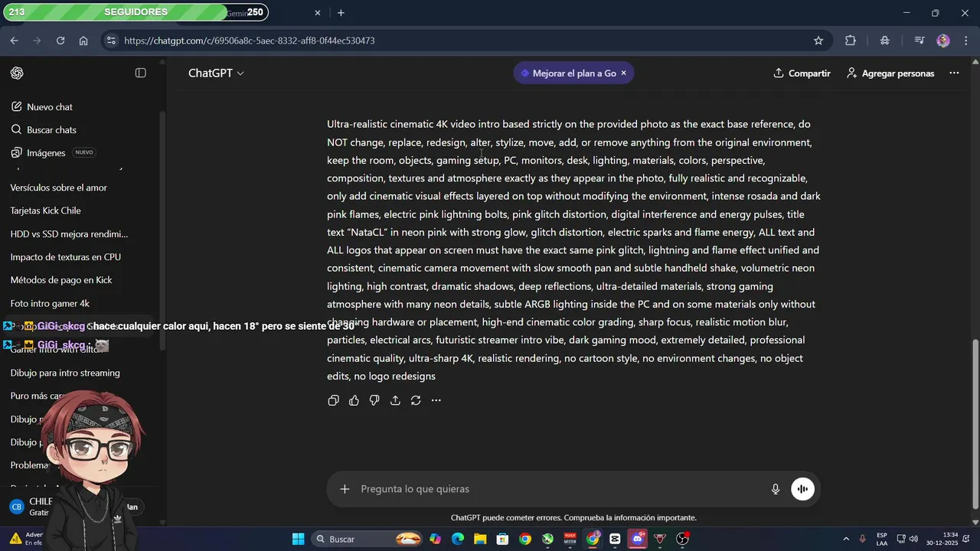980x551 pixels.
Task: Copy the ChatGPT response text
Action: (x=333, y=400)
